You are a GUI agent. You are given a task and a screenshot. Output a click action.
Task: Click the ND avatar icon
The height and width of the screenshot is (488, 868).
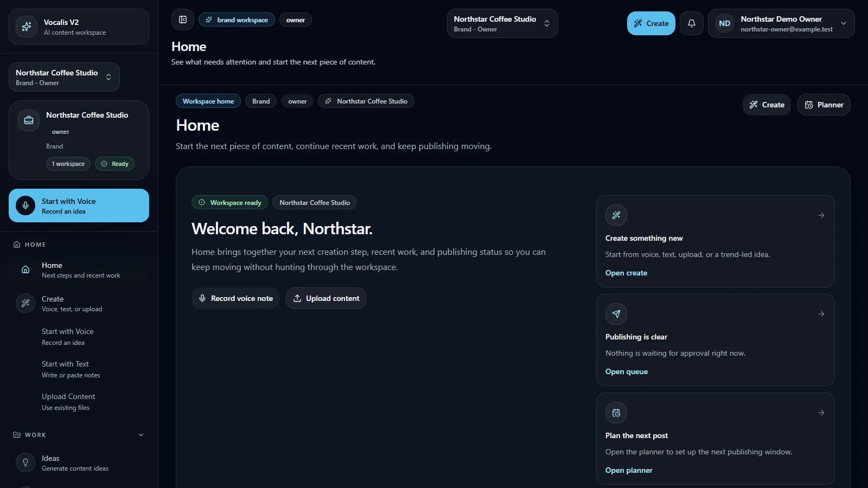(x=724, y=23)
